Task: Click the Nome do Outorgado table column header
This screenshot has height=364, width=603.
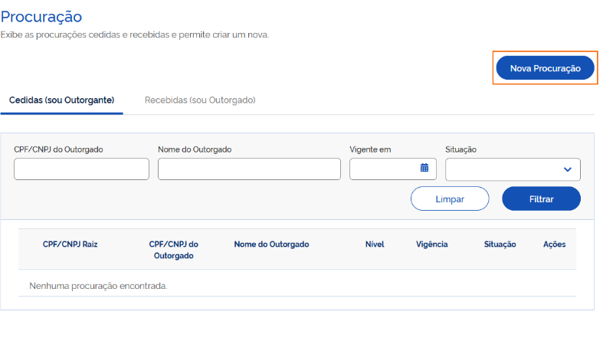Action: pyautogui.click(x=271, y=244)
